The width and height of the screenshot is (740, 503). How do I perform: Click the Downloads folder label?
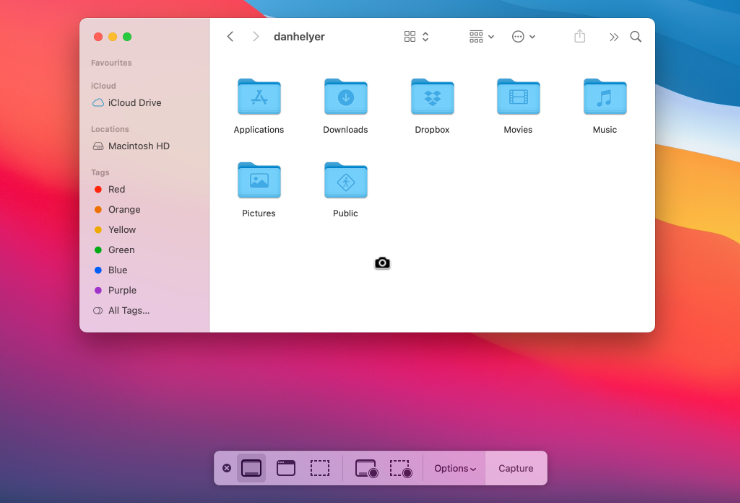(x=345, y=130)
